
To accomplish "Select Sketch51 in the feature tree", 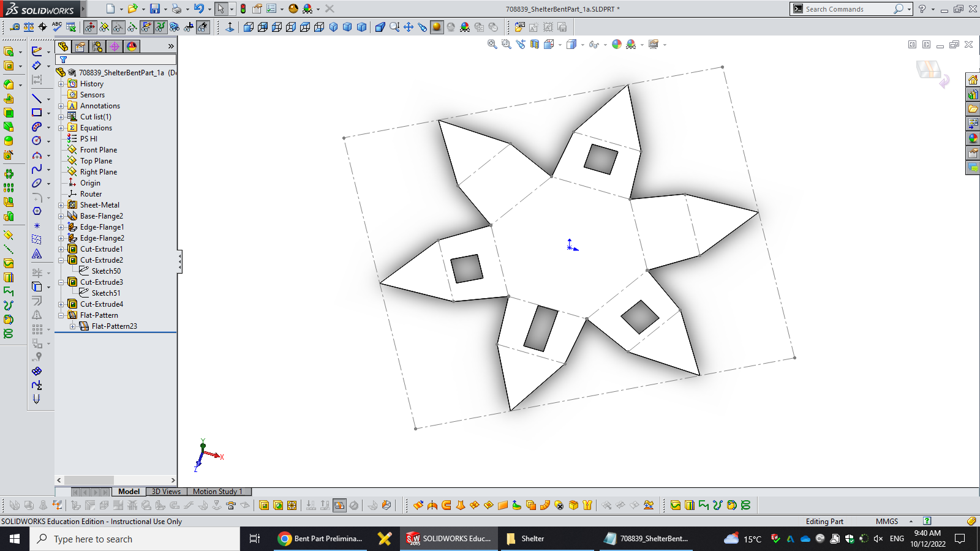I will click(105, 293).
